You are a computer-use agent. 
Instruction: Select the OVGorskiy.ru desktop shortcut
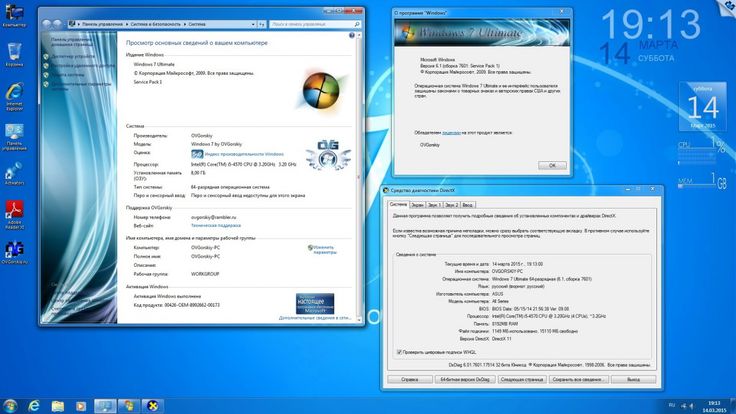tap(15, 253)
